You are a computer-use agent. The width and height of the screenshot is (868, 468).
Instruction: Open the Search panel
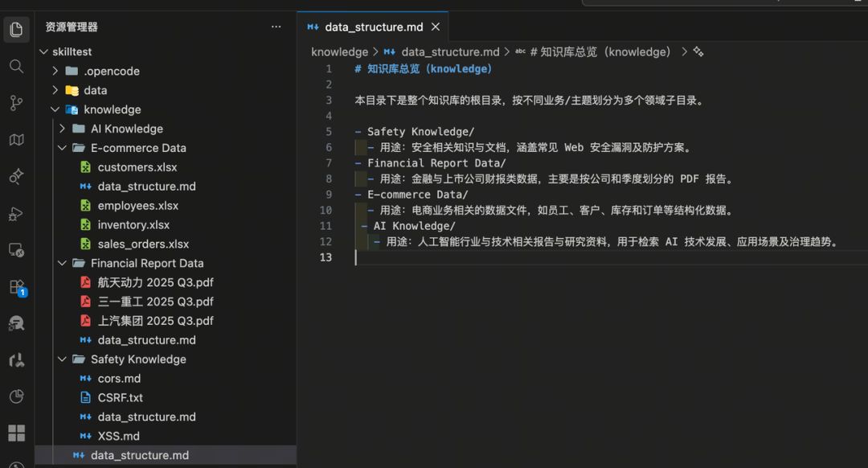point(17,66)
